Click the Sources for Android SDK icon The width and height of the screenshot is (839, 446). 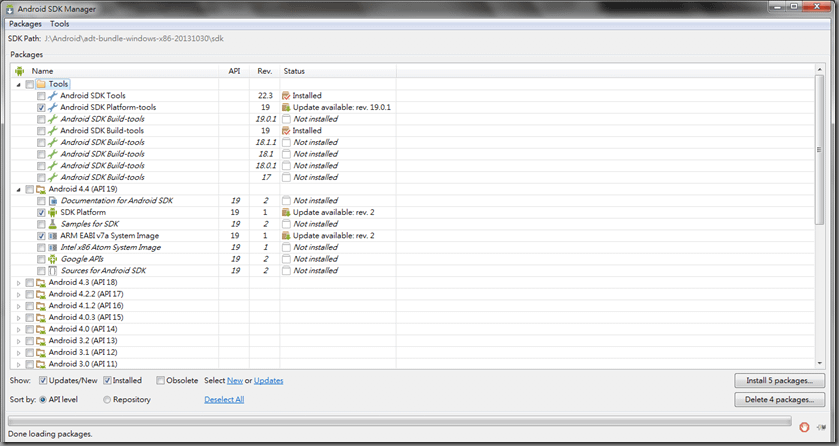(52, 271)
